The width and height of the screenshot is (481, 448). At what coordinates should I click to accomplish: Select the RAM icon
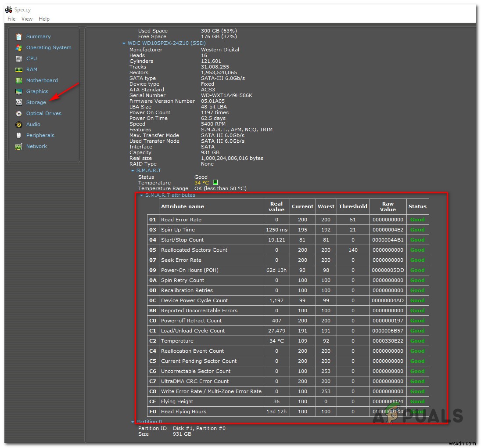tap(18, 69)
